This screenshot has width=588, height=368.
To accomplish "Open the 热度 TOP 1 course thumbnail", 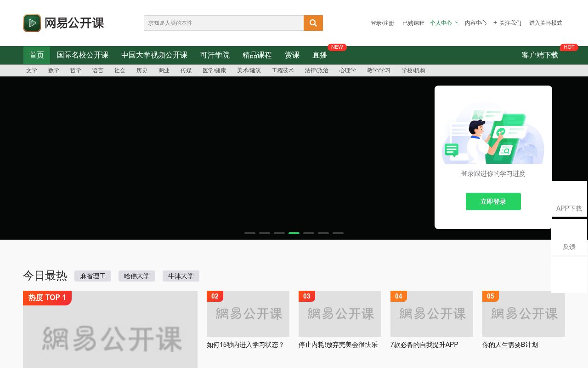I will point(110,329).
